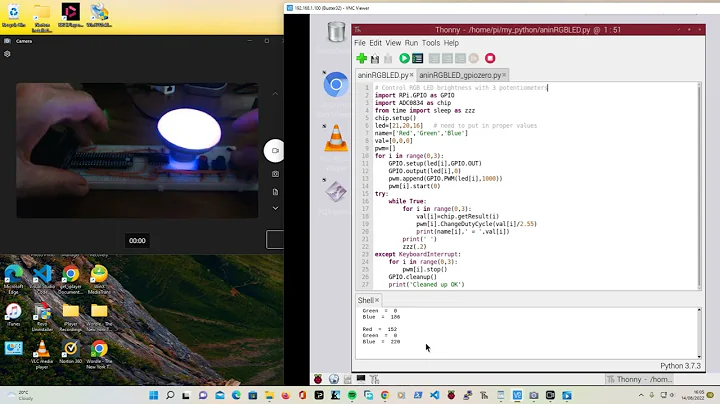Switch Camera app to document mode icon
This screenshot has width=720, height=404.
coord(275,192)
